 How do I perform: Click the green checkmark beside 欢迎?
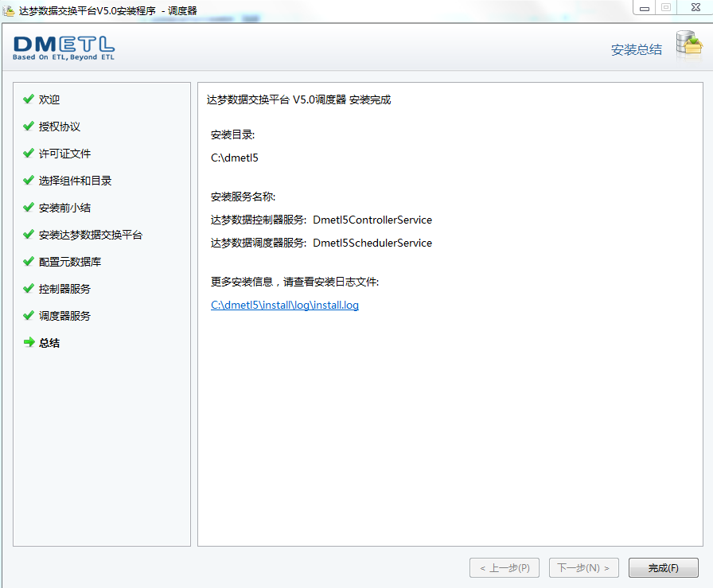(29, 99)
